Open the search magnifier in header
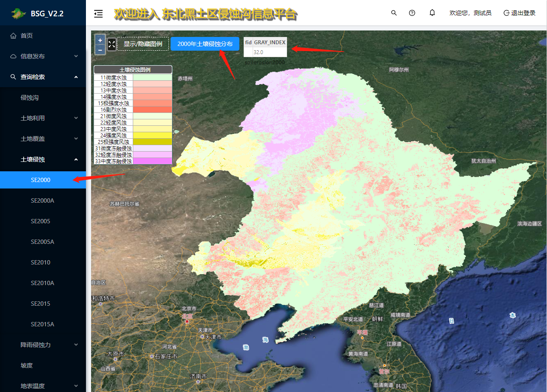Viewport: 547px width, 392px height. tap(394, 13)
